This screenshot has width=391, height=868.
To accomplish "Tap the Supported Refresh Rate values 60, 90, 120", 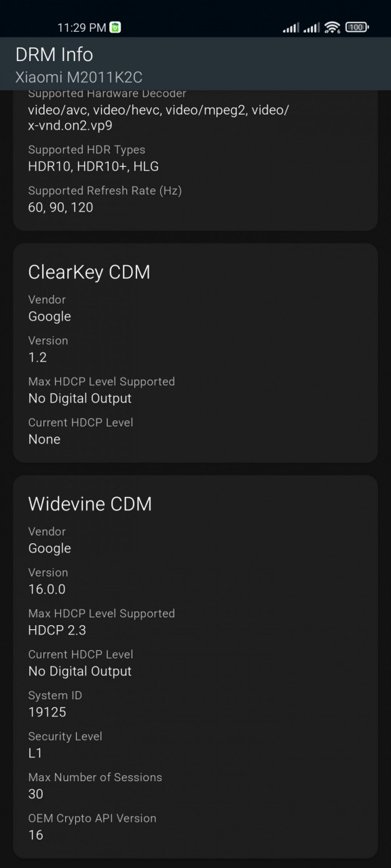I will (60, 208).
